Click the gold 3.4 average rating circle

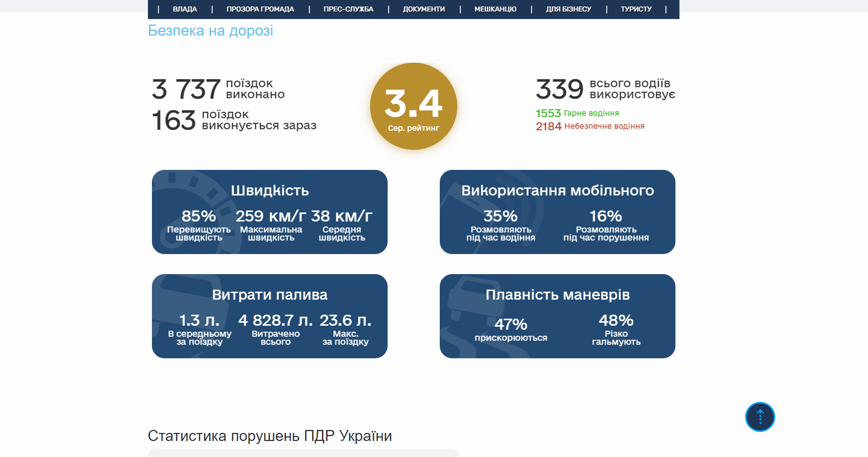click(414, 106)
